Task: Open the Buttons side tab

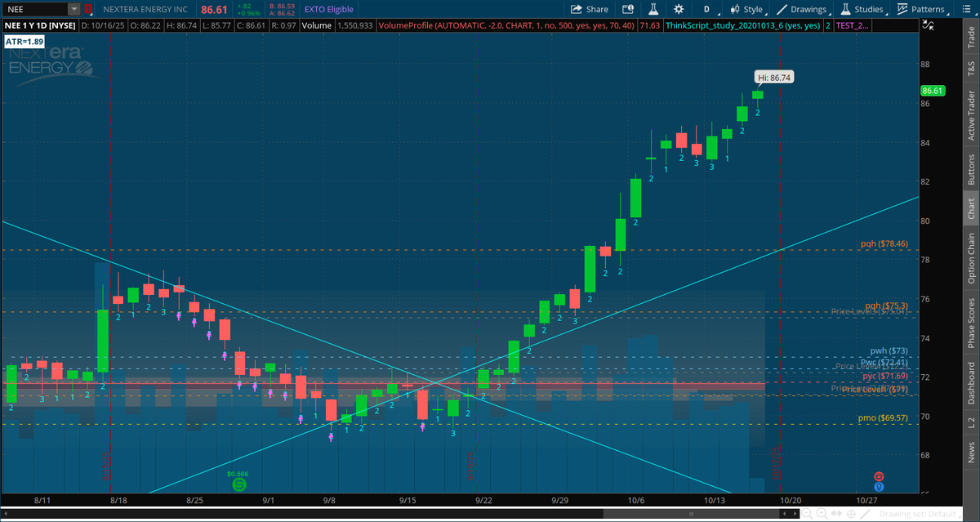Action: coord(970,171)
